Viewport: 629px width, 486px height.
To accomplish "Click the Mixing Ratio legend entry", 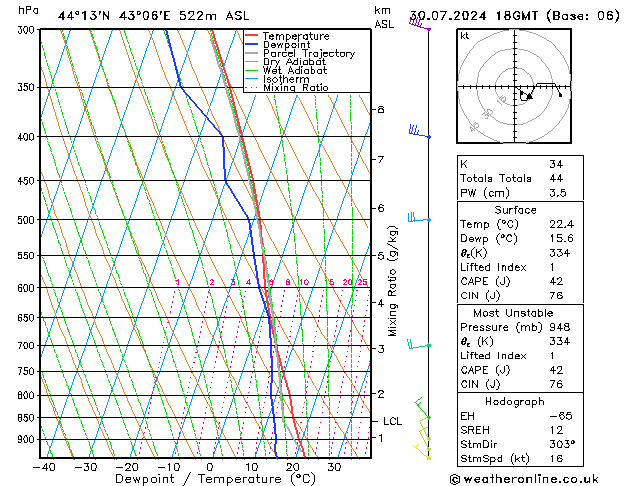I will [295, 88].
